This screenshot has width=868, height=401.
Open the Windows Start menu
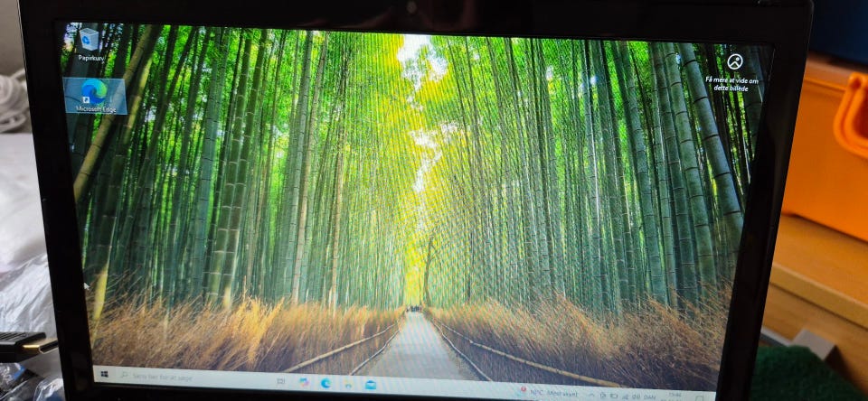(x=104, y=375)
